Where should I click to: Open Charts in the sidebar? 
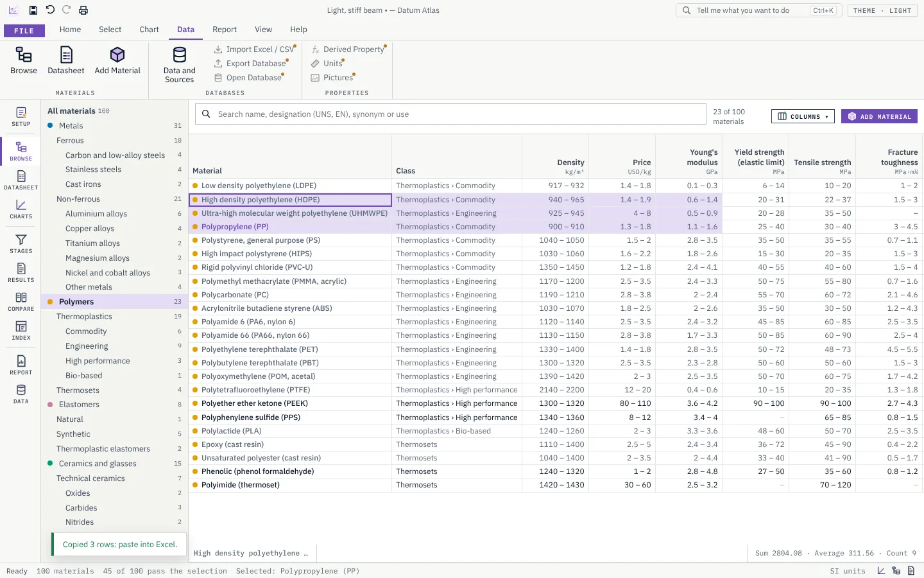click(21, 209)
